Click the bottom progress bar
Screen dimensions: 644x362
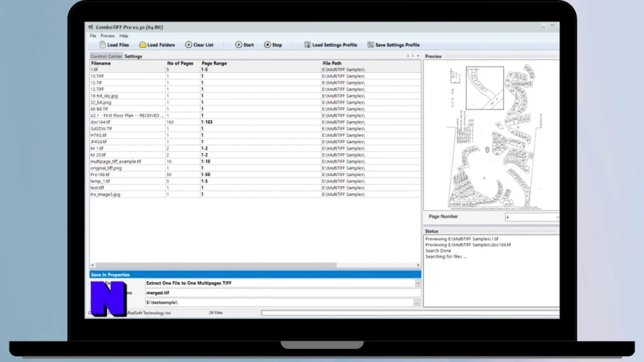tap(410, 313)
